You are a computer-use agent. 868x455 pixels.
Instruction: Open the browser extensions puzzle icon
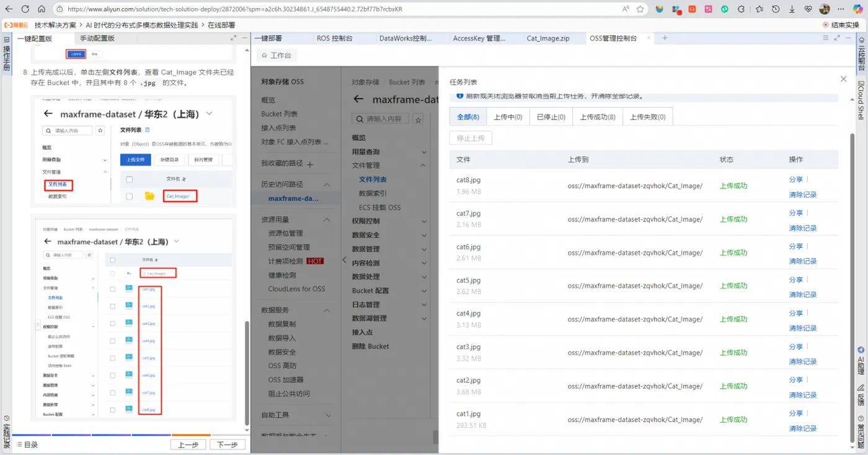click(x=741, y=9)
